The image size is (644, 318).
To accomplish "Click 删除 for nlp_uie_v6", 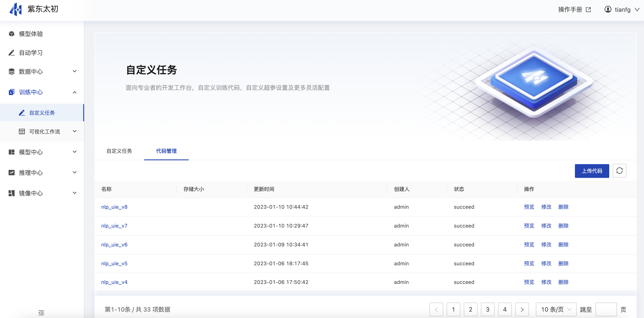I will pyautogui.click(x=564, y=244).
